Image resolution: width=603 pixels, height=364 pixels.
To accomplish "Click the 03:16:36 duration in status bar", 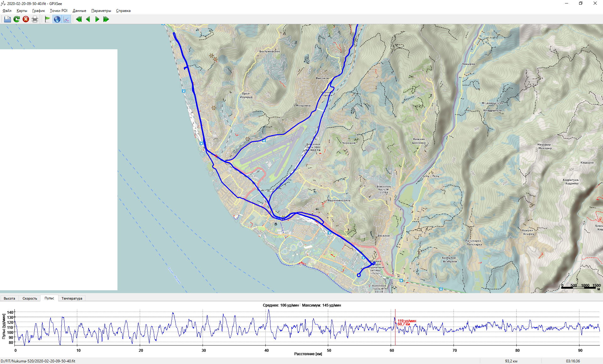I will (573, 361).
